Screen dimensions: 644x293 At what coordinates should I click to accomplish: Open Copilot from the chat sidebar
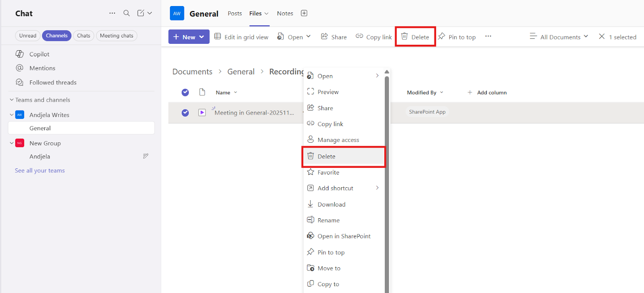click(x=39, y=54)
